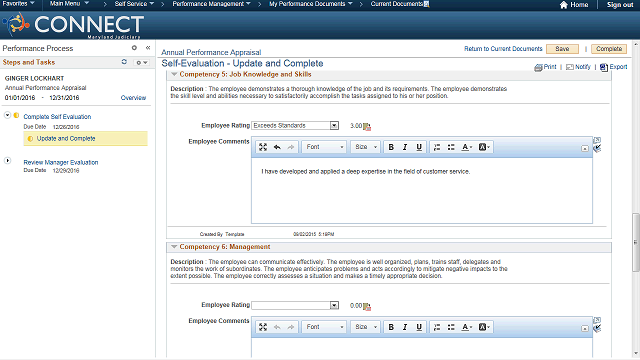Expand the Review Manager Evaluation step
This screenshot has height=360, width=640.
click(7, 160)
